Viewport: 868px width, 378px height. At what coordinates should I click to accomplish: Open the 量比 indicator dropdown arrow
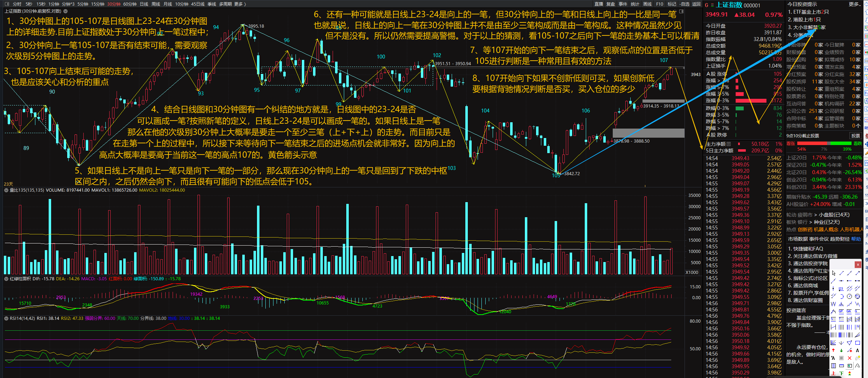(6, 190)
